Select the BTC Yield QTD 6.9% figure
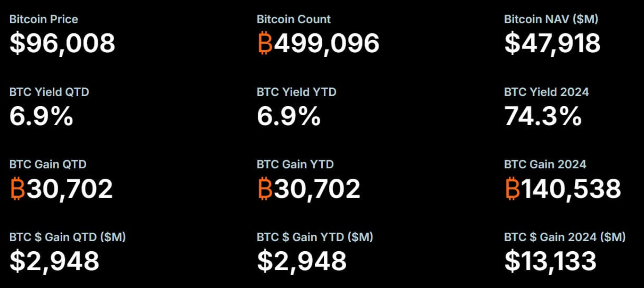The height and width of the screenshot is (288, 644). pyautogui.click(x=41, y=116)
